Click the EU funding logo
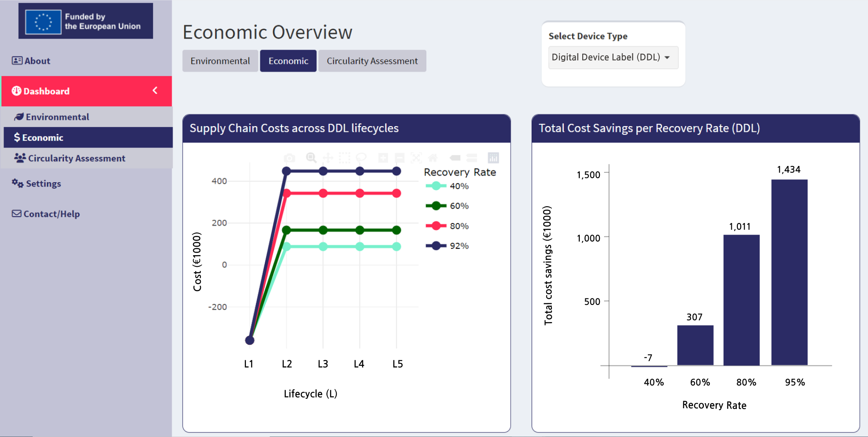 click(85, 21)
